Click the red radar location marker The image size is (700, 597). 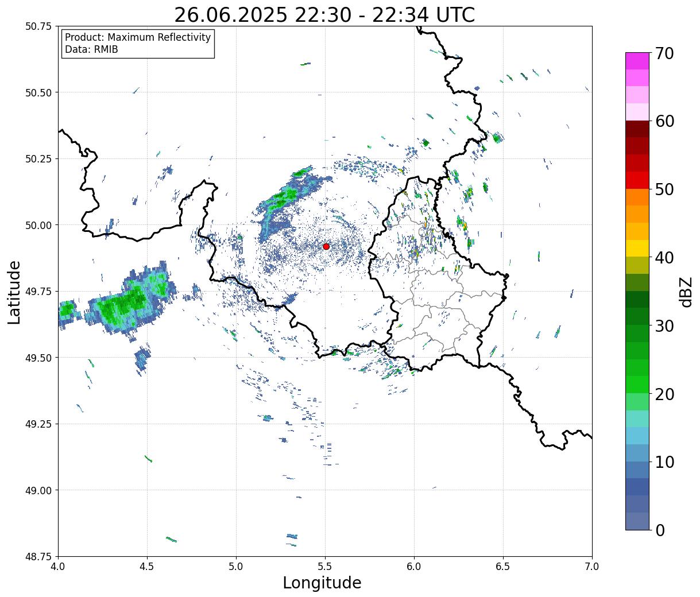click(326, 246)
